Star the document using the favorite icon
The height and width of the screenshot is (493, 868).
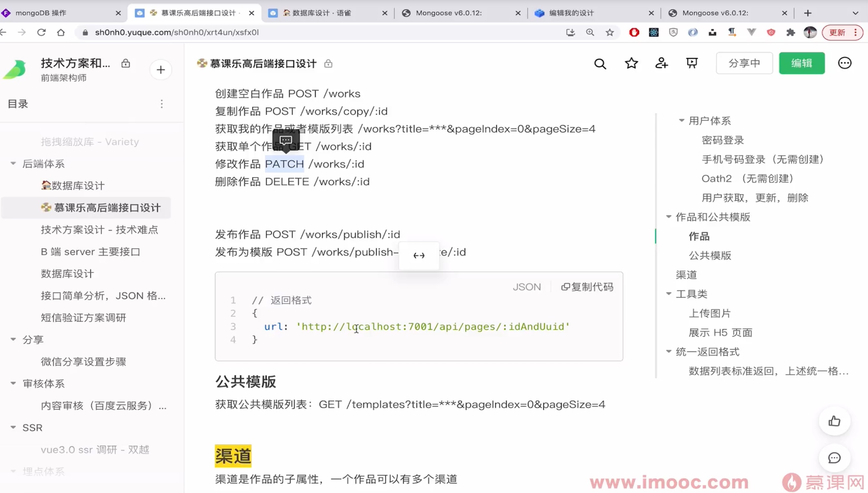click(x=631, y=63)
